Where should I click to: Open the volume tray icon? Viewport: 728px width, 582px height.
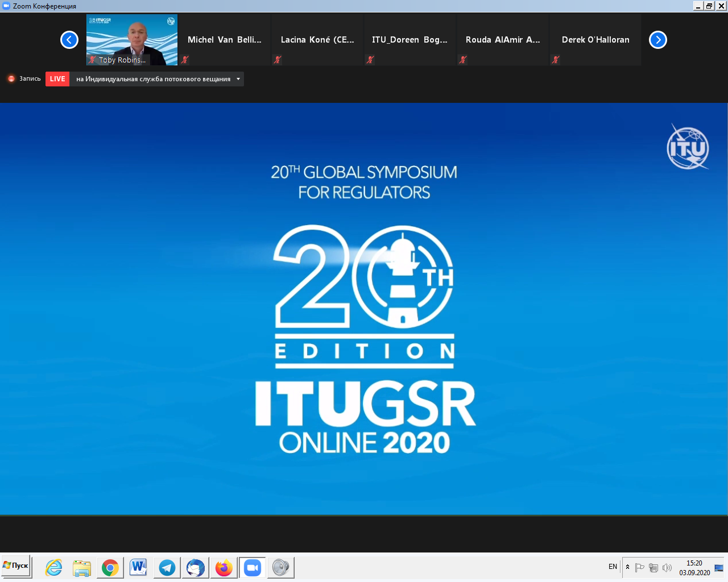667,567
